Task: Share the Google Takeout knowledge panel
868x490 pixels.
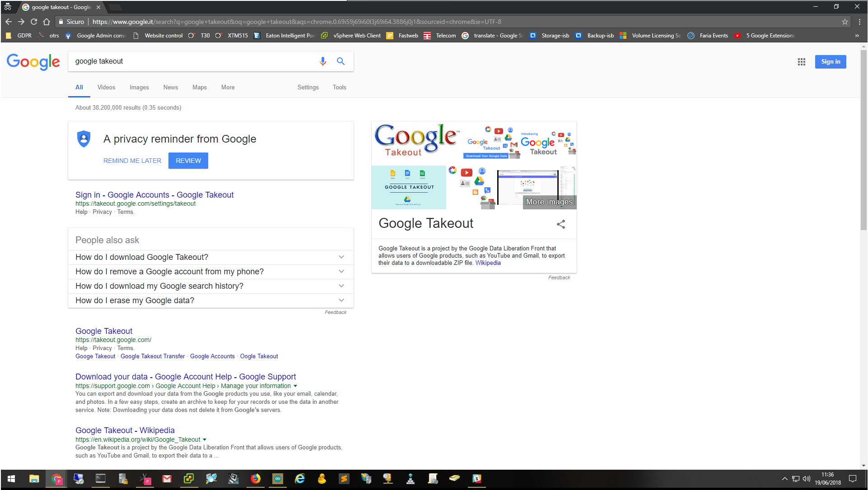Action: (x=561, y=224)
